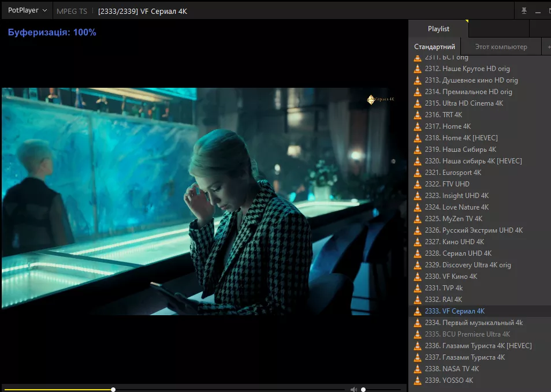Click the cone icon of playing 2333. VF Сериал 4K
Viewport: 551px width, 392px height.
coord(418,311)
